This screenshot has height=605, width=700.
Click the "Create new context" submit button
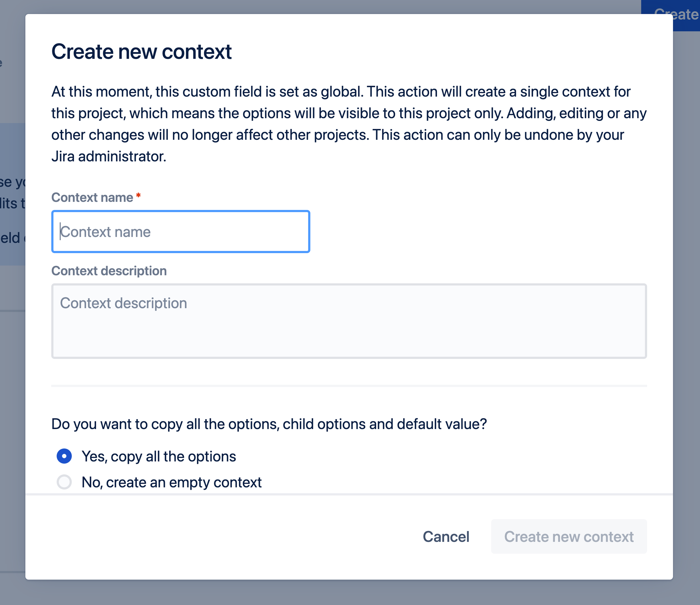568,536
